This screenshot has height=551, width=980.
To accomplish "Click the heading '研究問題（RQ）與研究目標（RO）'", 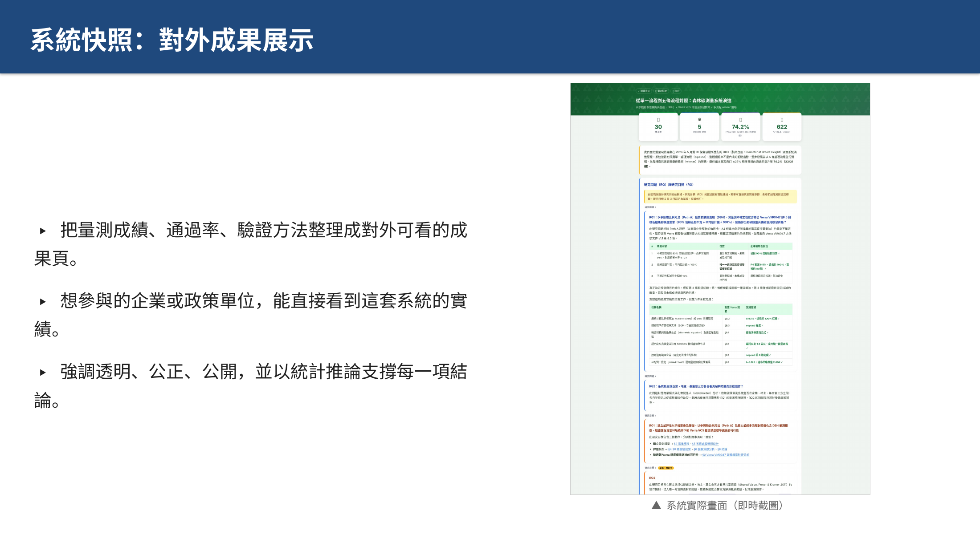I will [x=669, y=184].
